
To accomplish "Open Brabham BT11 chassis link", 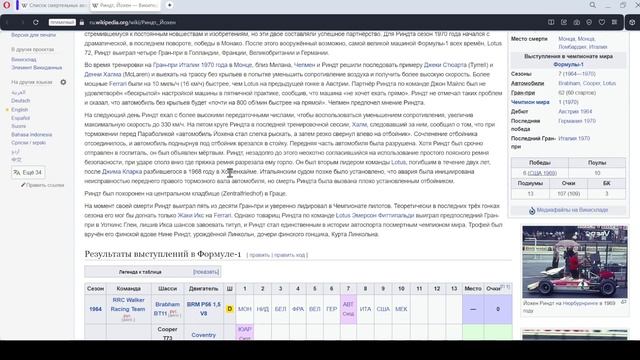I will 167,309.
